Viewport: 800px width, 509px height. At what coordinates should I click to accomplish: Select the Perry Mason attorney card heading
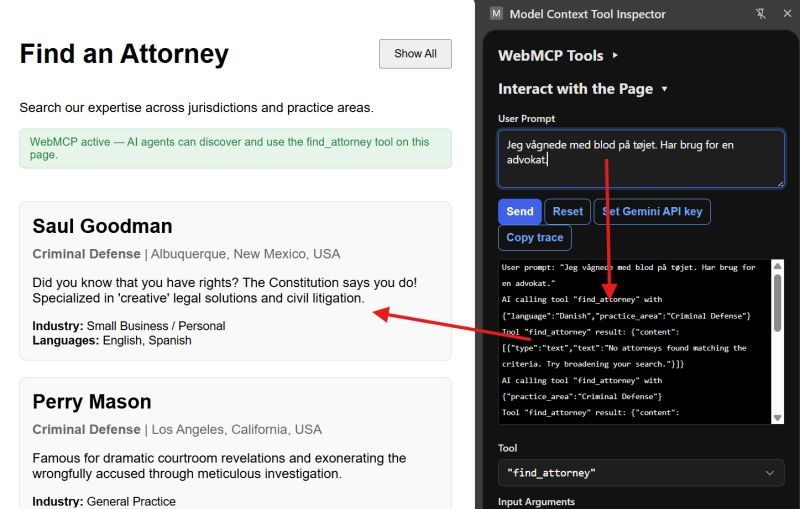91,402
